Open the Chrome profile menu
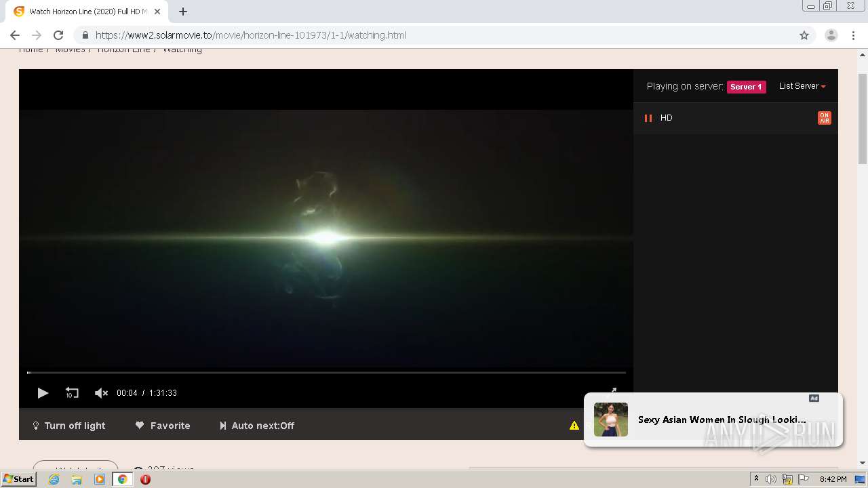868x488 pixels. pos(831,35)
